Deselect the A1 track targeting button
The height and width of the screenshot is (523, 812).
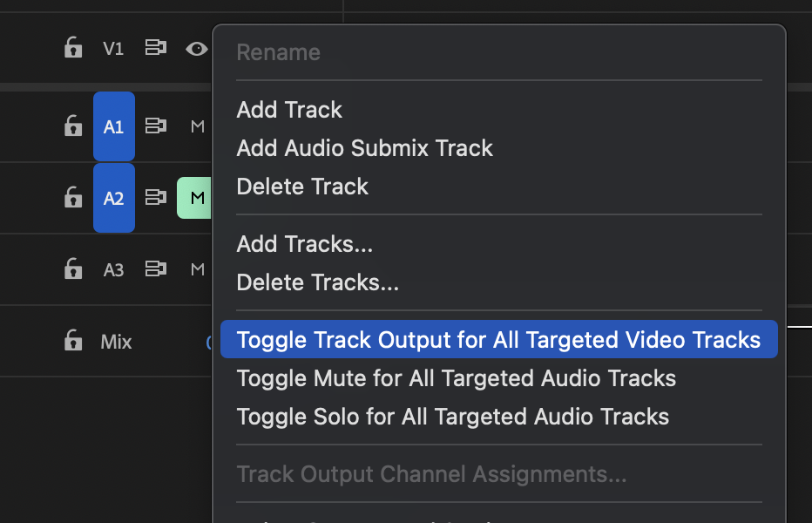[x=113, y=126]
